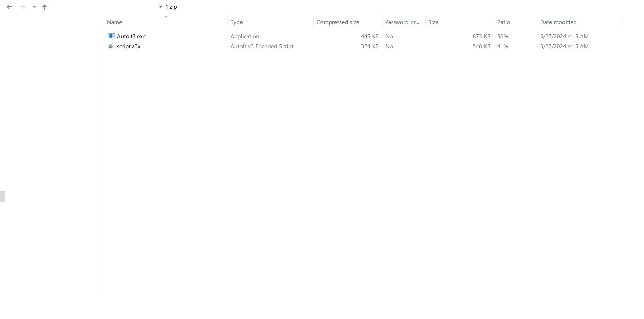Open the recent locations dropdown arrow
Viewport: 644px width, 319px height.
point(34,7)
